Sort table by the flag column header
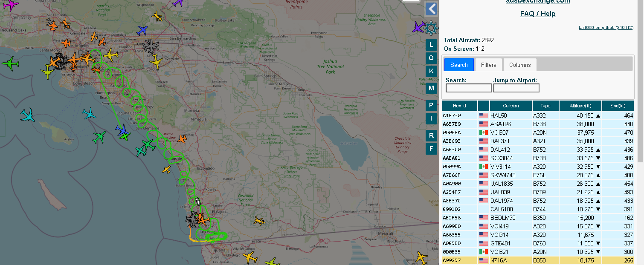 (483, 106)
